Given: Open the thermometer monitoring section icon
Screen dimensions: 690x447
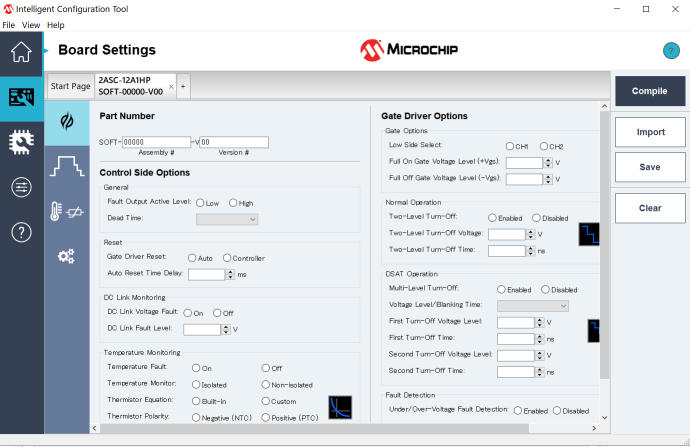Looking at the screenshot, I should pos(66,211).
